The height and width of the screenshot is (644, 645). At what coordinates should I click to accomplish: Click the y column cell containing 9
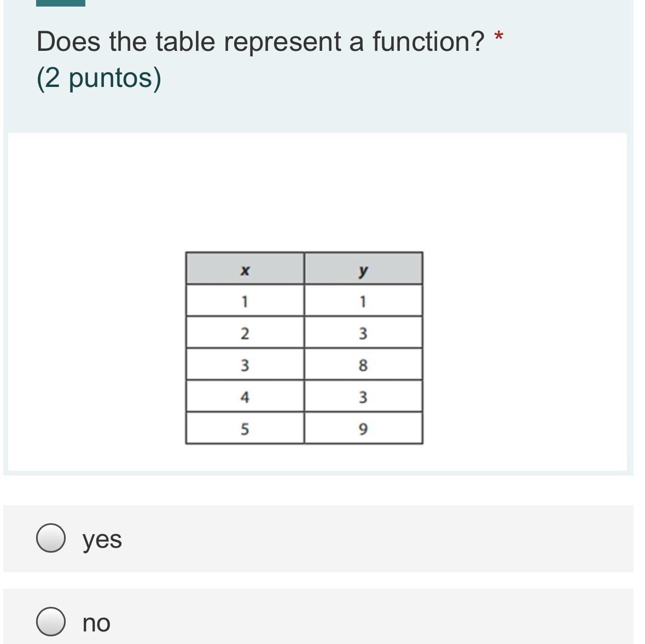pos(363,429)
